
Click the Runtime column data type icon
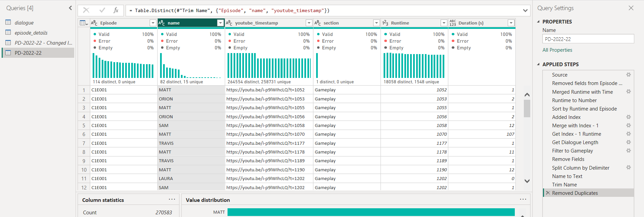tap(385, 23)
